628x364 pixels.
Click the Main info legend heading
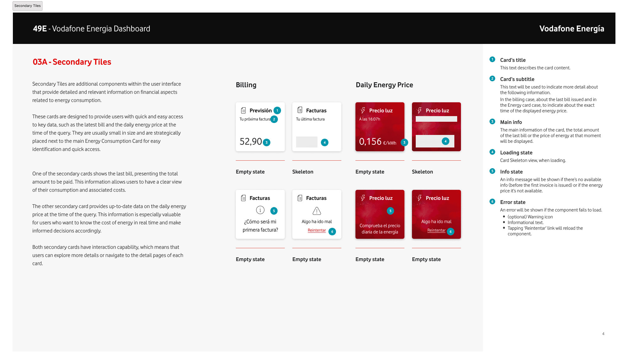click(x=511, y=122)
